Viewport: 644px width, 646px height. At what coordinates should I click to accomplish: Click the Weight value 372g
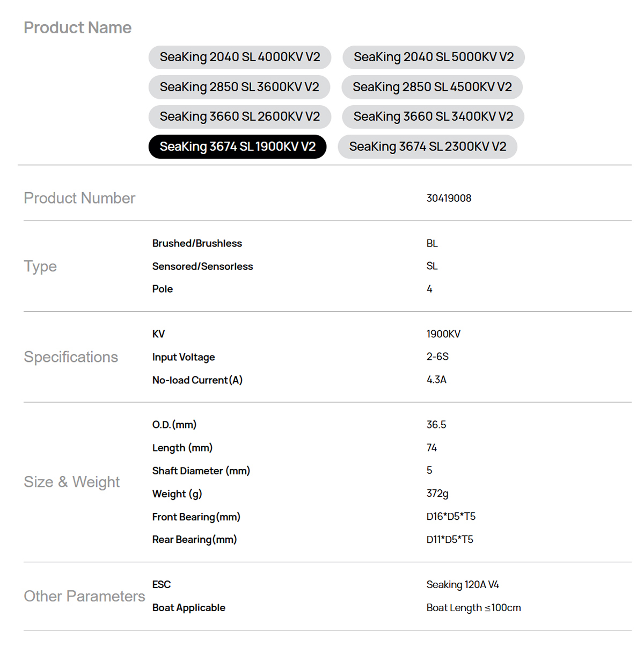(437, 493)
